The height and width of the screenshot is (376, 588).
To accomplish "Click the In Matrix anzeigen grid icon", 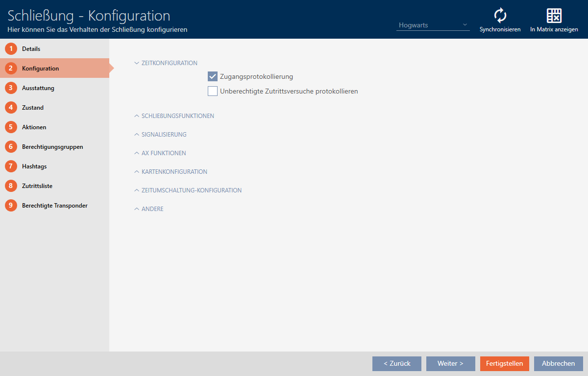I will point(554,16).
